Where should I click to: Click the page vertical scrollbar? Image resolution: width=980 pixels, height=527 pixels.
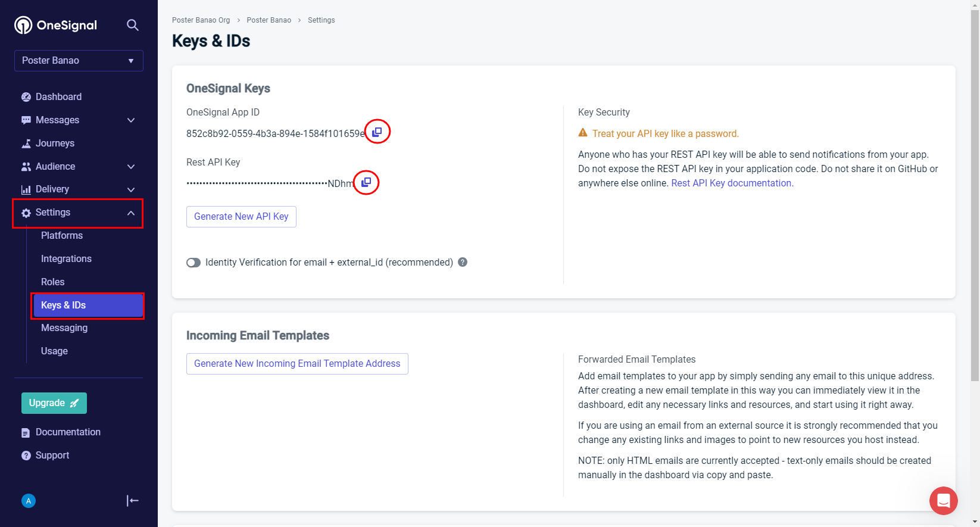[x=975, y=197]
